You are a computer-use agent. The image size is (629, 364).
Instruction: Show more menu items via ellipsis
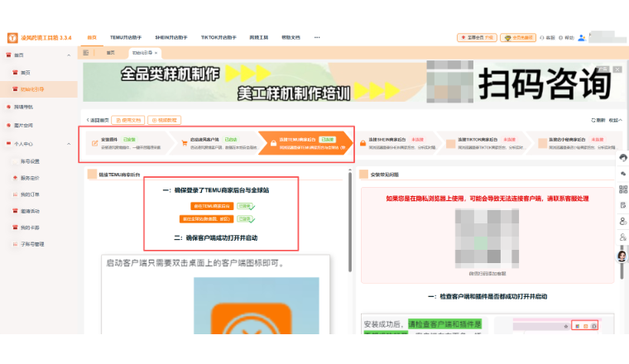[x=317, y=37]
